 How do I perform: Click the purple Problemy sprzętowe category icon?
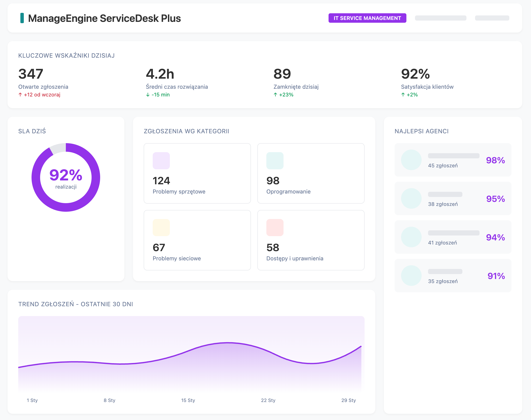coord(161,160)
